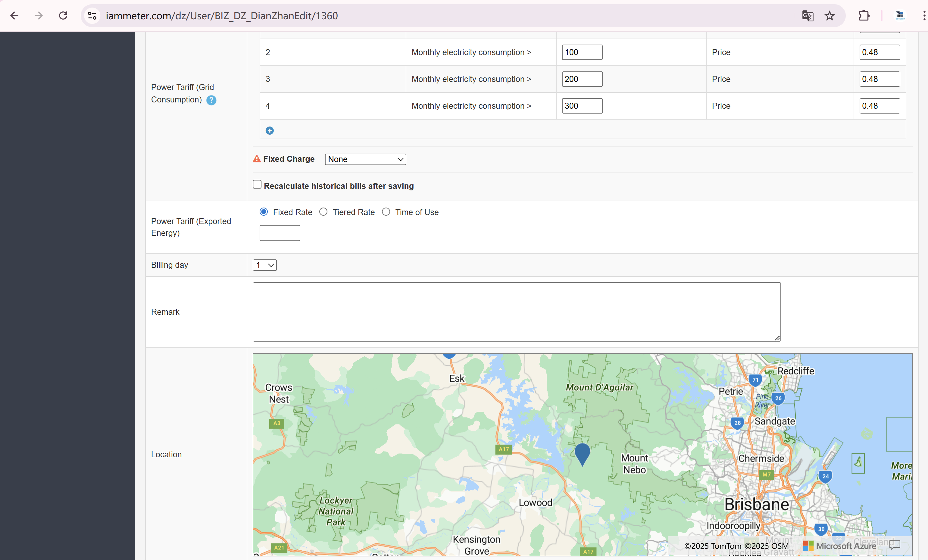
Task: Click the Crows Nest label on map
Action: coord(279,393)
